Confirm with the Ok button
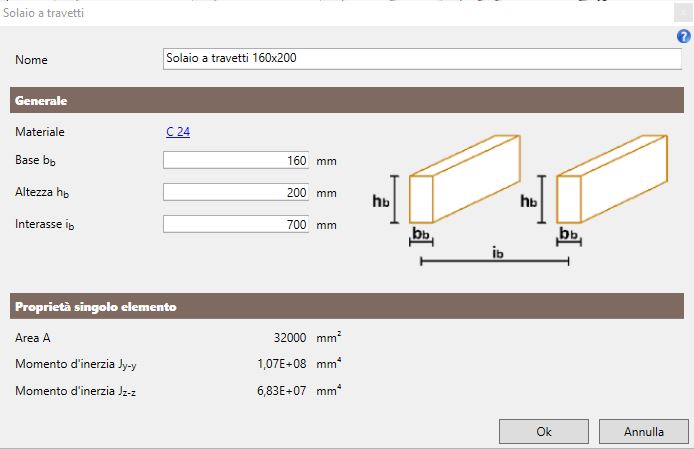The height and width of the screenshot is (449, 694). click(x=544, y=431)
